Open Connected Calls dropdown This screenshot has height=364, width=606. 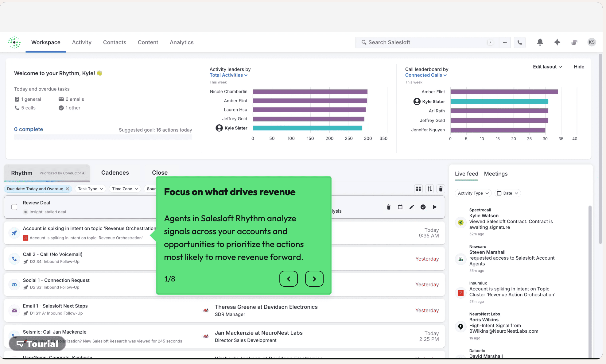pos(426,75)
